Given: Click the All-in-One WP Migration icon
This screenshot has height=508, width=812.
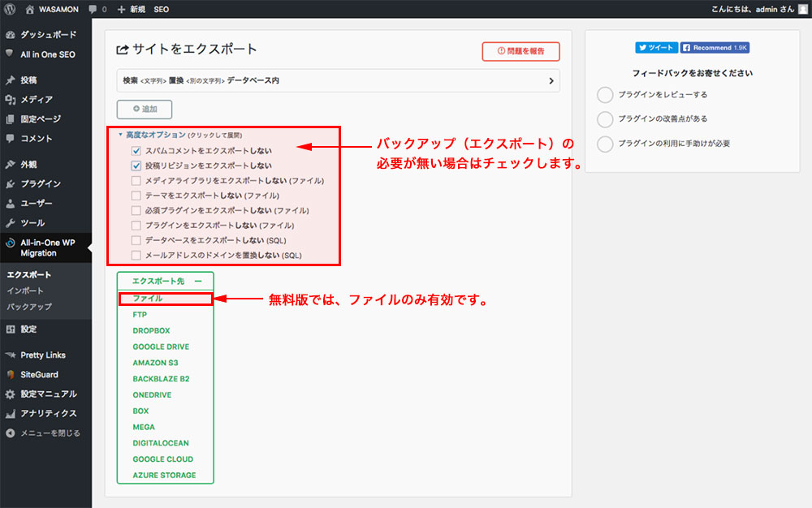Looking at the screenshot, I should [11, 243].
